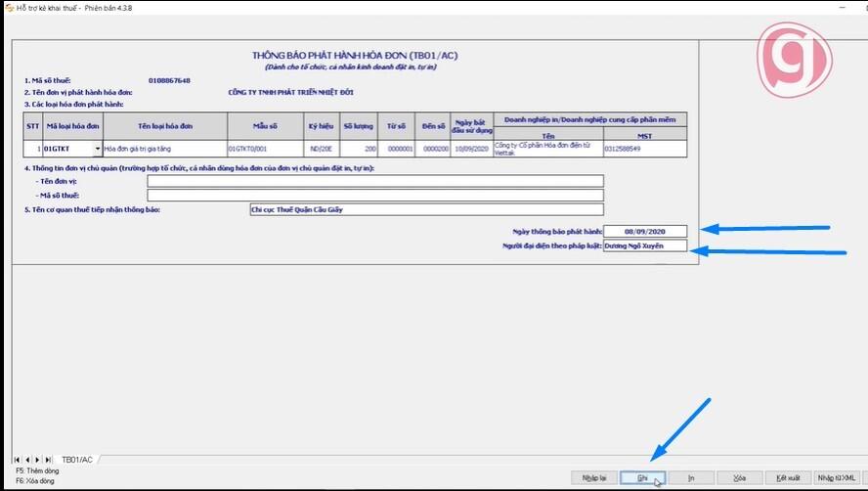Click the Mẫu số cell 01GTKT0/001
This screenshot has height=491, width=868.
pyautogui.click(x=265, y=149)
